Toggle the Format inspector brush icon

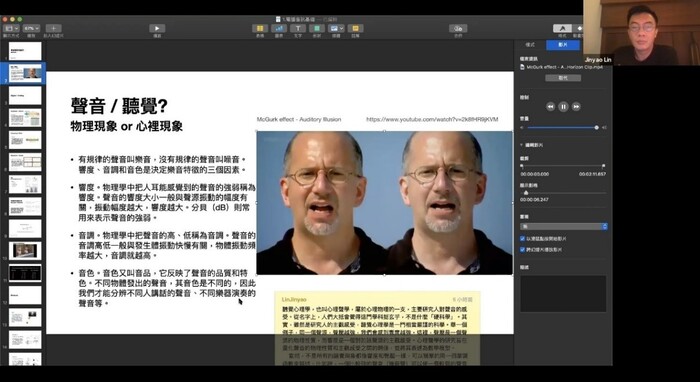(562, 29)
